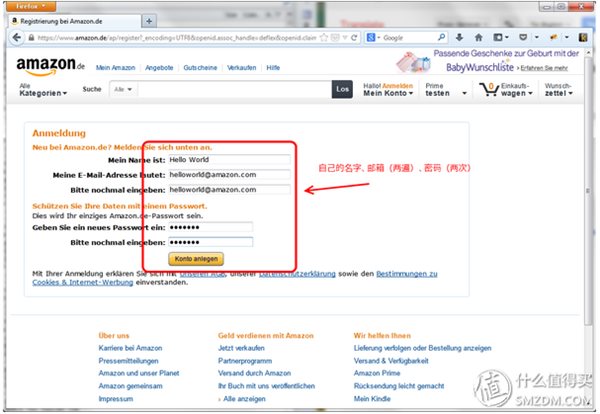Open the Partnerprogramm footer link
The image size is (600, 414).
click(245, 361)
